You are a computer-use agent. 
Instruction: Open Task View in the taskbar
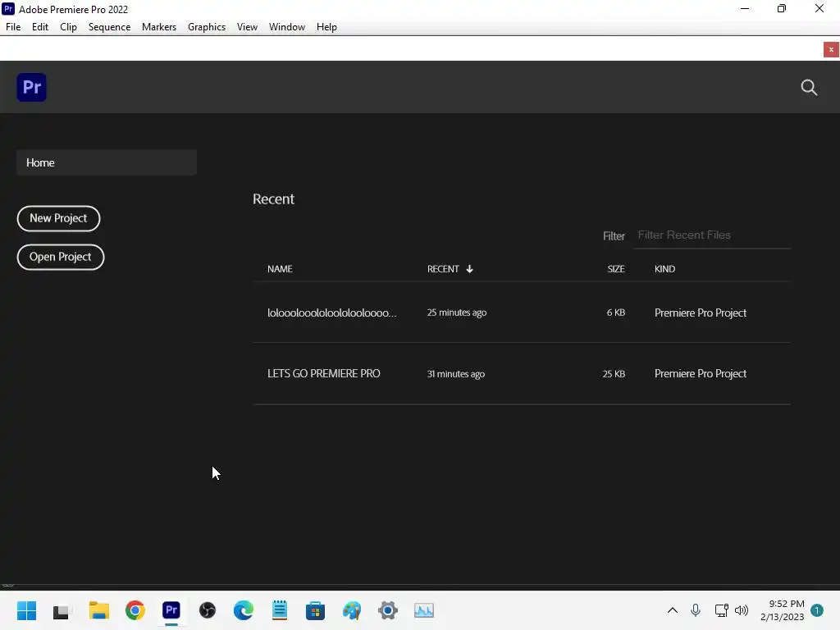pos(62,610)
